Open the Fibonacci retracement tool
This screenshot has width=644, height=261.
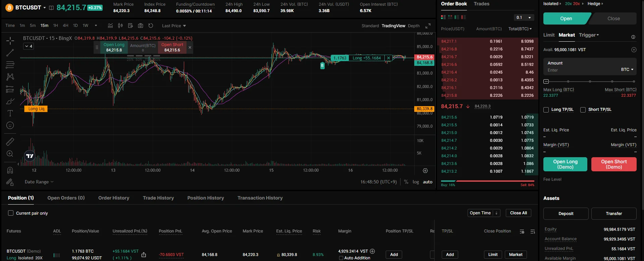(10, 64)
